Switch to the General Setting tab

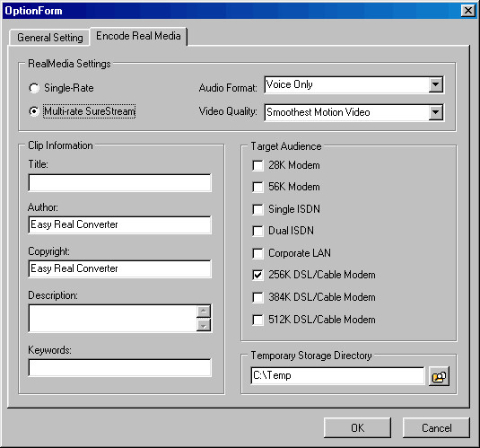coord(49,38)
